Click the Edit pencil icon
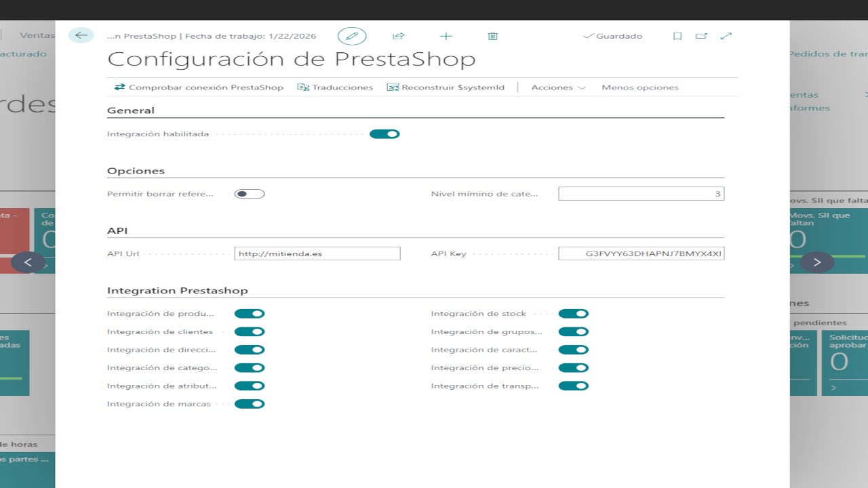Image resolution: width=868 pixels, height=488 pixels. click(x=352, y=35)
